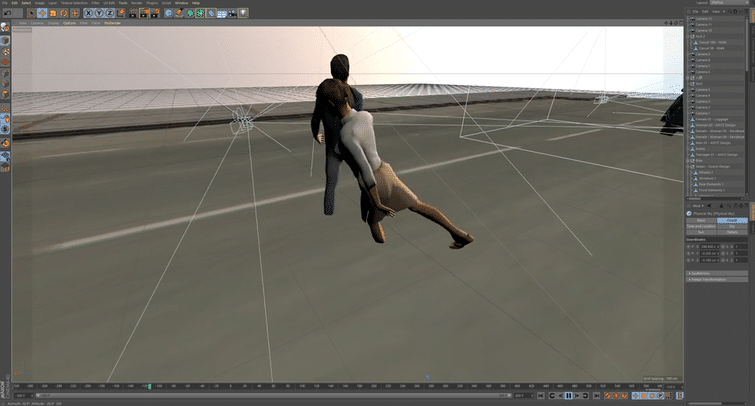This screenshot has height=406, width=755.
Task: Click the Coordinate System icon
Action: [121, 13]
